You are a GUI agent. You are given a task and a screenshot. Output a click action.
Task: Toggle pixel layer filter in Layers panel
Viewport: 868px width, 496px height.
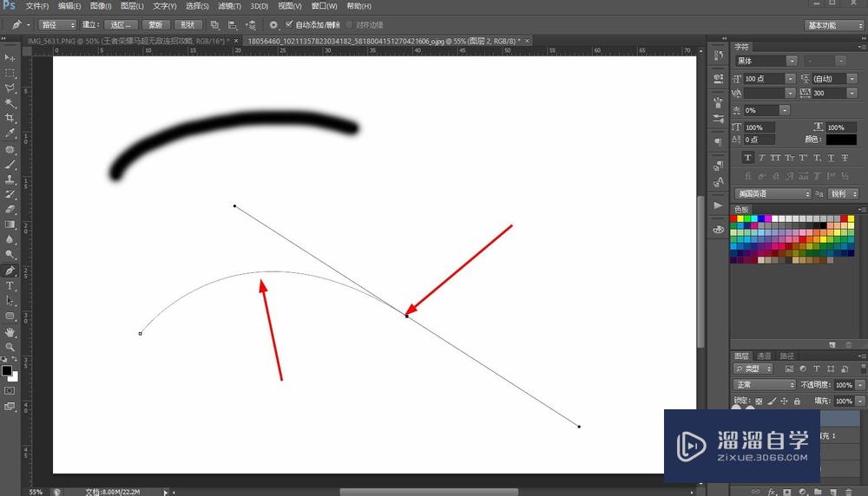[789, 369]
